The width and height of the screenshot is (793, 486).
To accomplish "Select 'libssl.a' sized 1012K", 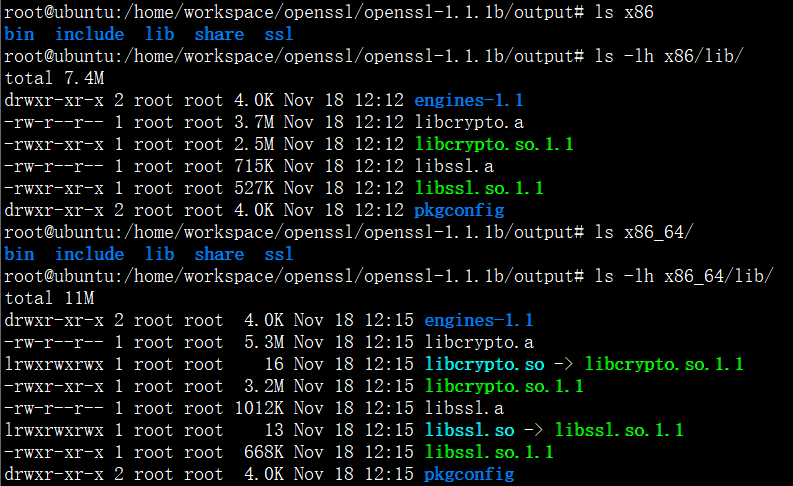I will 464,408.
